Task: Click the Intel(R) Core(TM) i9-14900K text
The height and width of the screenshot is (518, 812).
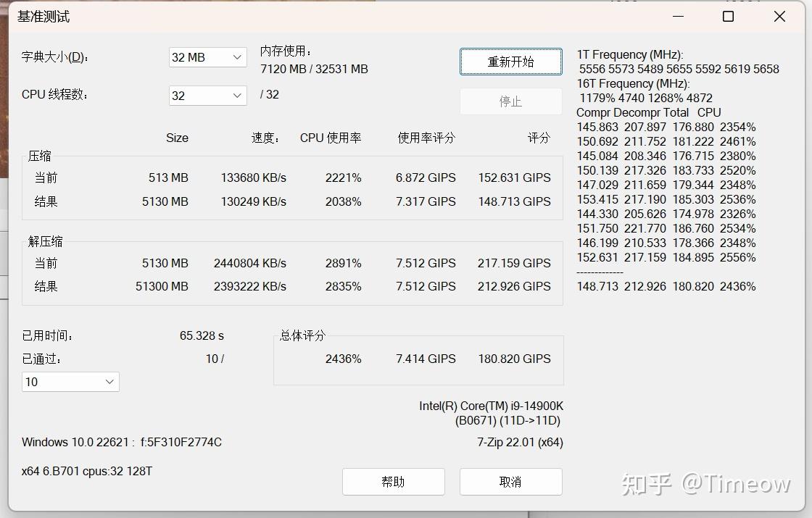Action: 491,406
